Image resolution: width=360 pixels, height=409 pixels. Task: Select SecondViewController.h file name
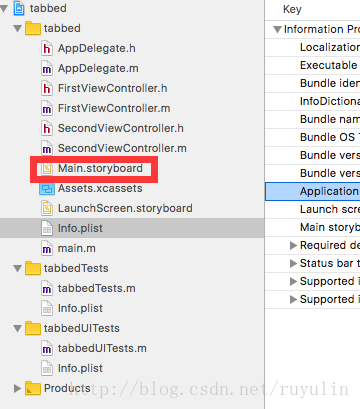121,128
